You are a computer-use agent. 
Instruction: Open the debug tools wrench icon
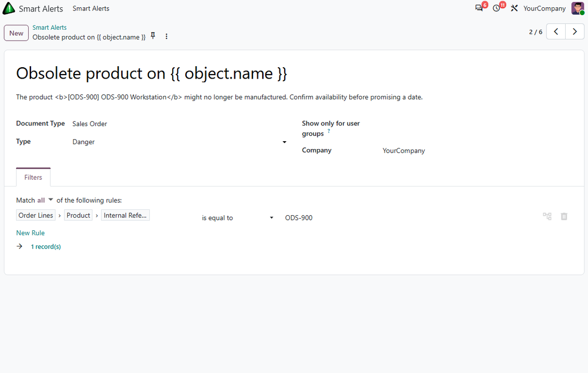pyautogui.click(x=514, y=8)
